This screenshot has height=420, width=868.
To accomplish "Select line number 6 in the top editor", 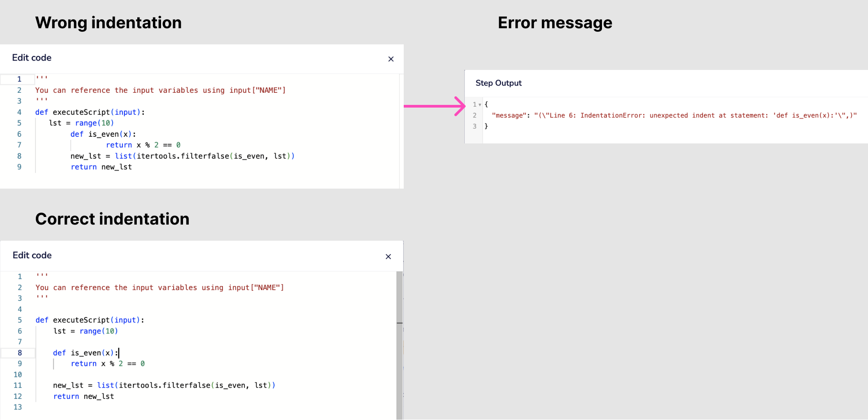I will 19,134.
